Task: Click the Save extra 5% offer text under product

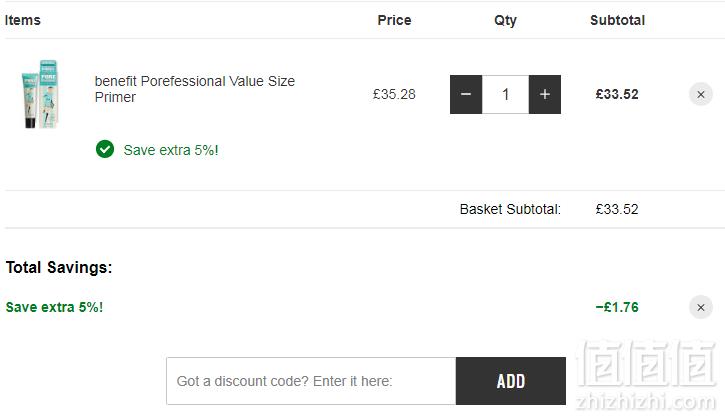Action: pyautogui.click(x=171, y=150)
